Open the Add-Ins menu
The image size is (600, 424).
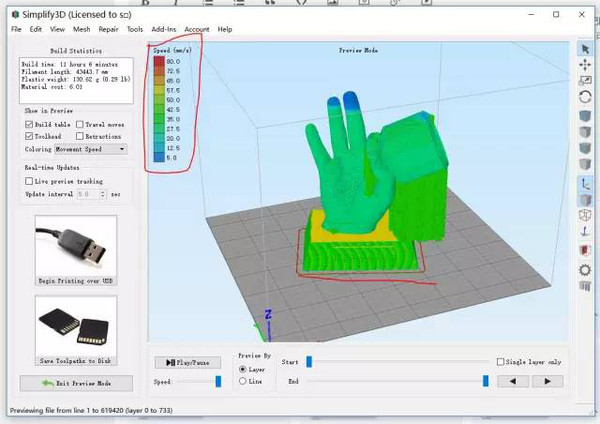pyautogui.click(x=165, y=29)
